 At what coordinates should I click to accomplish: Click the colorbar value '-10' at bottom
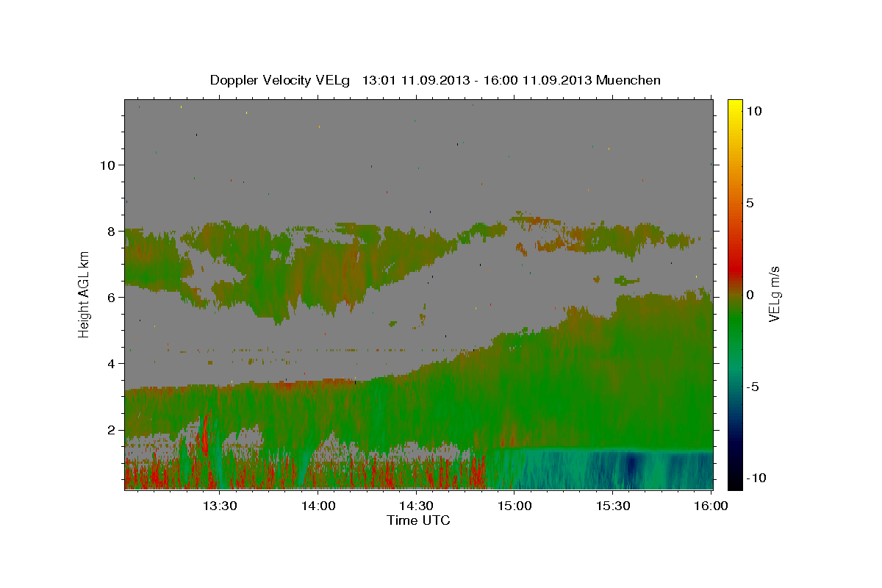[756, 478]
